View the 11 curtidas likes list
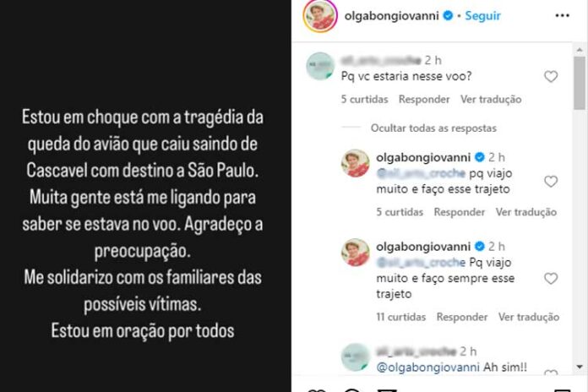The image size is (588, 392). tap(401, 317)
